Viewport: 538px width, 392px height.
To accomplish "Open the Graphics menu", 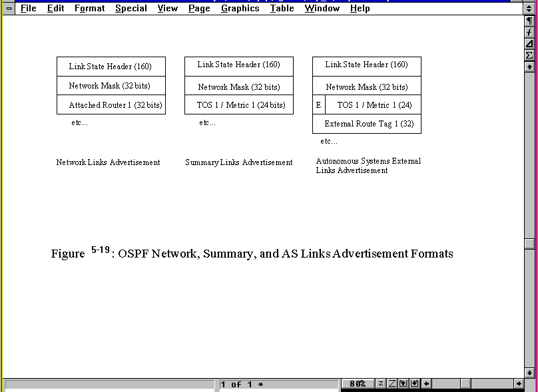I will click(x=240, y=9).
